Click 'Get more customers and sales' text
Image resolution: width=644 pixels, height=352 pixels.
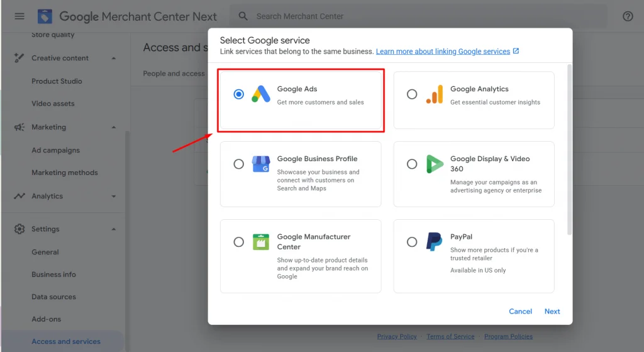tap(320, 103)
